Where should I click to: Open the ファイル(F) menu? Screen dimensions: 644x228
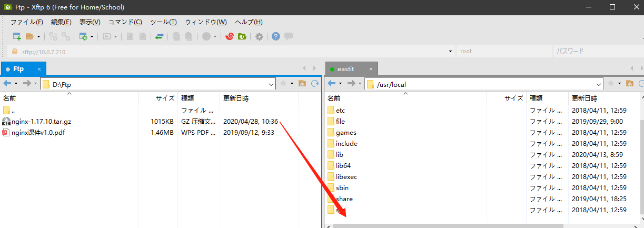tap(27, 22)
